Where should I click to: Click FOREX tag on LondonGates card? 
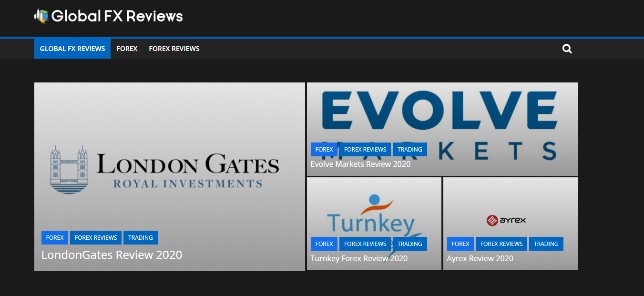pos(55,237)
